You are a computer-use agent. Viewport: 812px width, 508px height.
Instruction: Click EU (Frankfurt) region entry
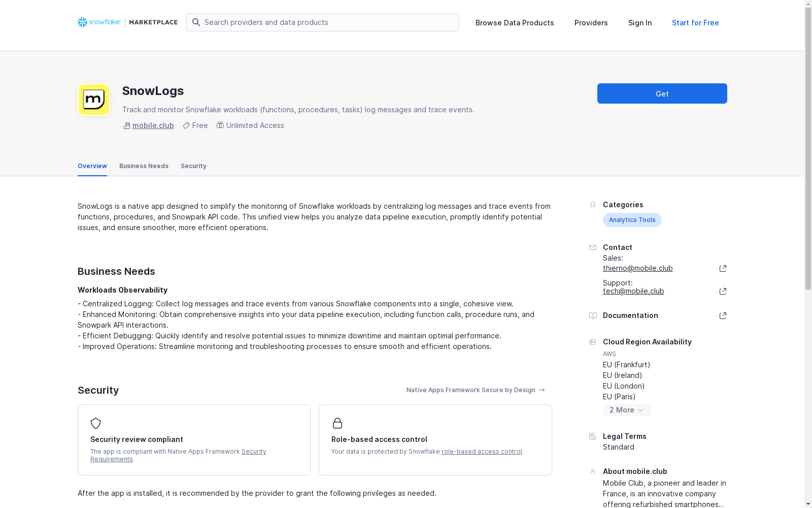pyautogui.click(x=626, y=365)
